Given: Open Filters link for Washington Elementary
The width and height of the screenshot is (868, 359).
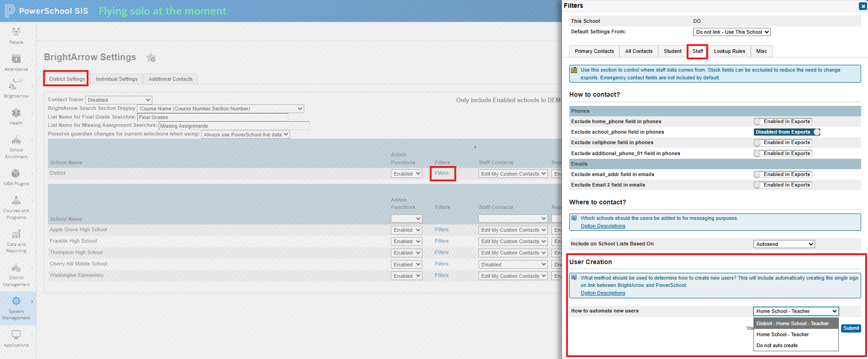Looking at the screenshot, I should pos(442,275).
